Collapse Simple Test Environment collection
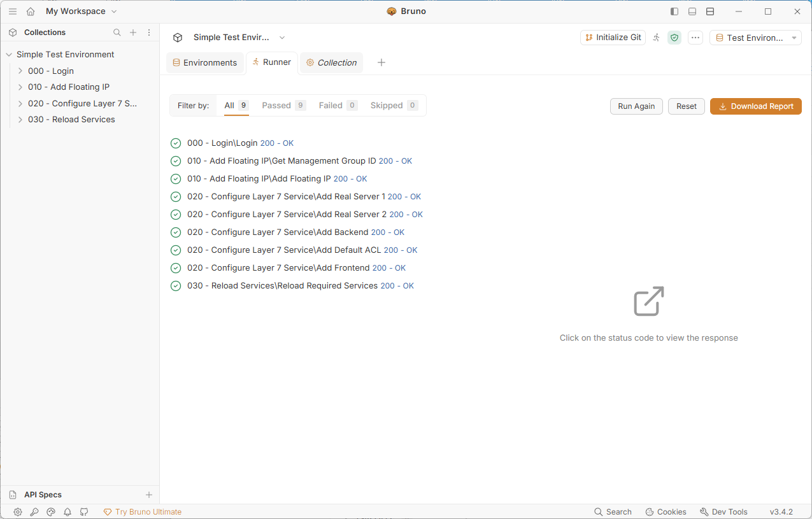Image resolution: width=812 pixels, height=519 pixels. click(9, 55)
